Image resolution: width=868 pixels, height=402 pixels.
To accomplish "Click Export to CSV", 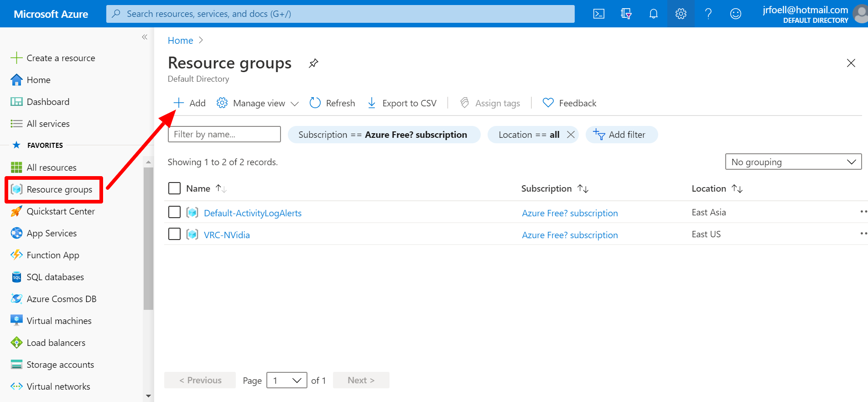I will point(402,103).
